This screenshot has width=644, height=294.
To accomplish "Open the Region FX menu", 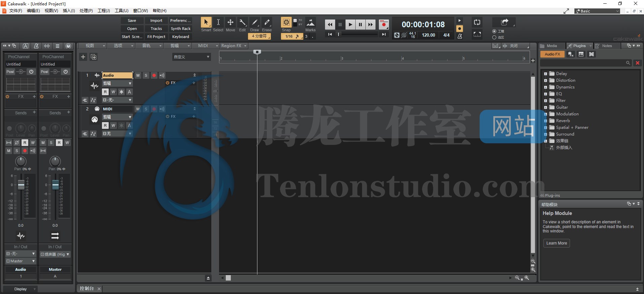I will [234, 46].
